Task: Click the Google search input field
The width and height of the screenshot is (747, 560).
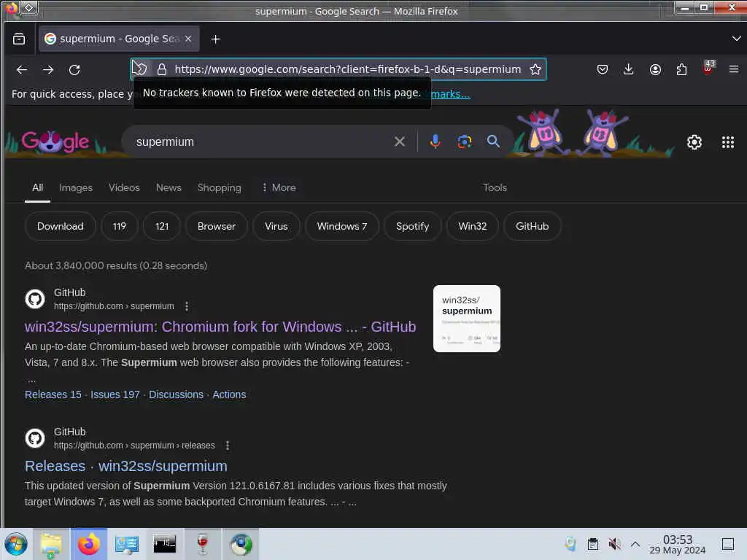Action: [x=262, y=141]
